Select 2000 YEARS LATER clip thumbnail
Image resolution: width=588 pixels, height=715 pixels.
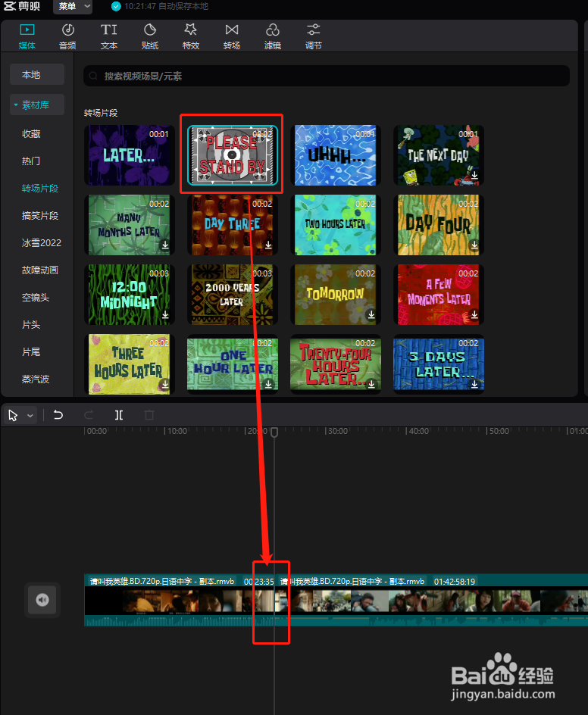232,295
